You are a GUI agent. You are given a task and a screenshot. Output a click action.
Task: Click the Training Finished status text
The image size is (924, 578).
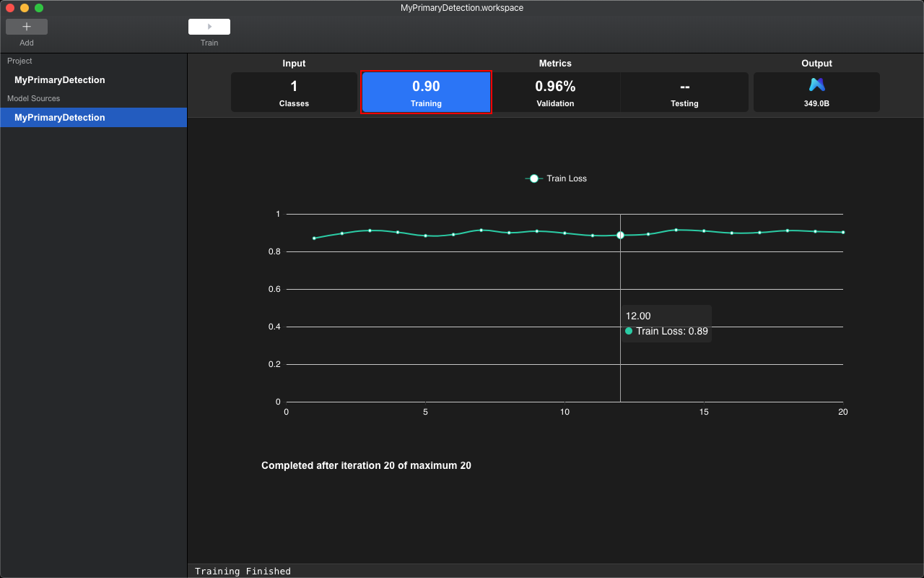(x=243, y=571)
